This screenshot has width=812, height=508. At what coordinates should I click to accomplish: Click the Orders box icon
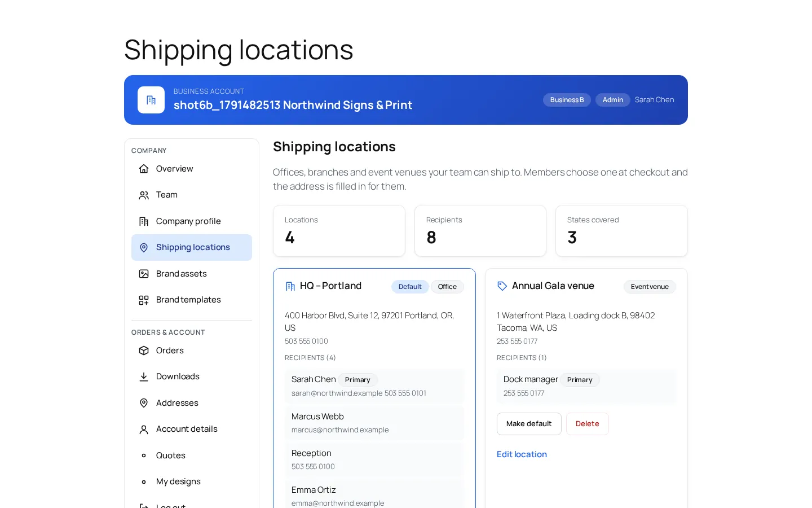pos(144,351)
